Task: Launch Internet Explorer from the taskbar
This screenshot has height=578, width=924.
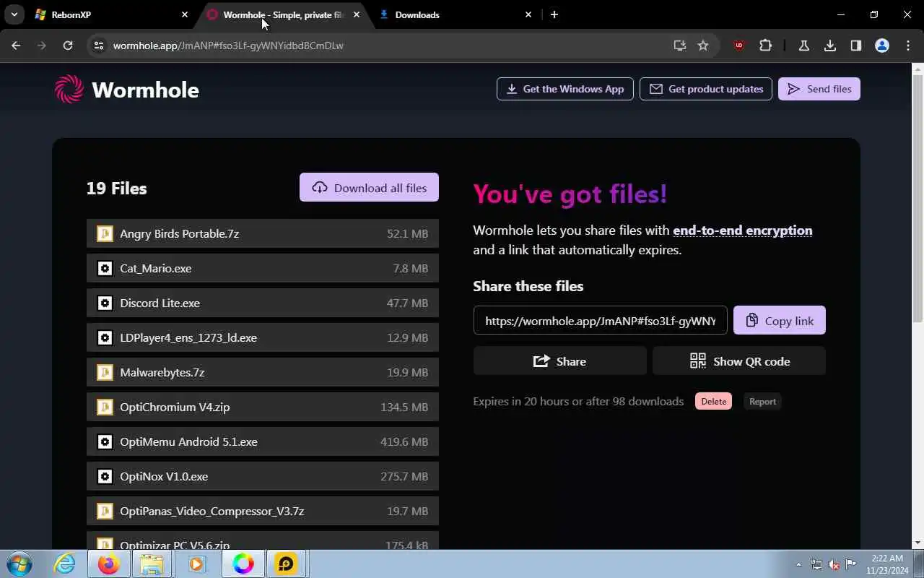Action: click(x=65, y=564)
